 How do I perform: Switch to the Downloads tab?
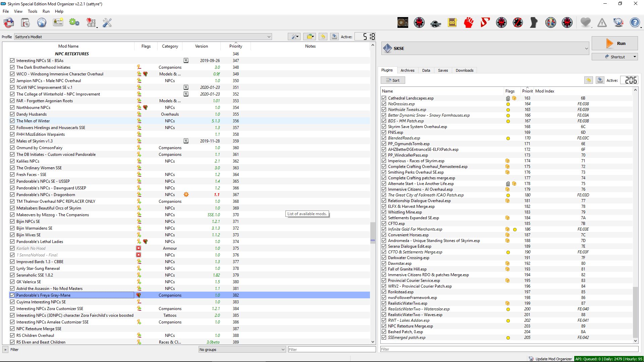(464, 70)
